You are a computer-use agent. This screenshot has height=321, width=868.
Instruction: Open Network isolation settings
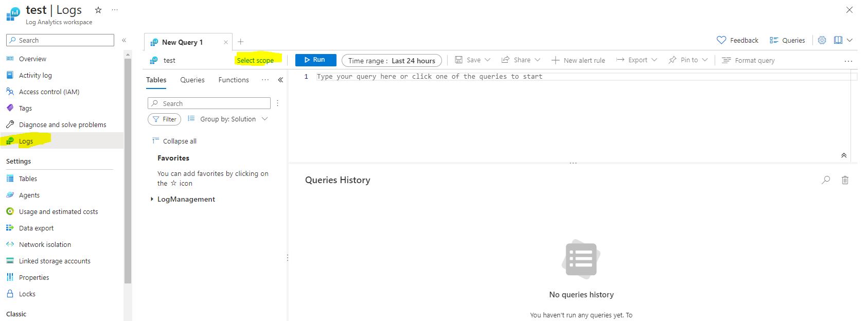[45, 244]
